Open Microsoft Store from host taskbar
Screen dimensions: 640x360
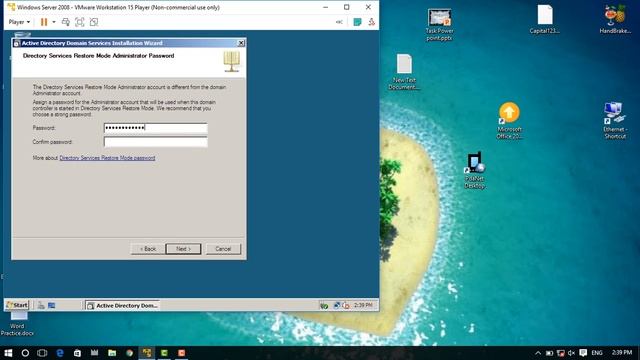tap(77, 353)
